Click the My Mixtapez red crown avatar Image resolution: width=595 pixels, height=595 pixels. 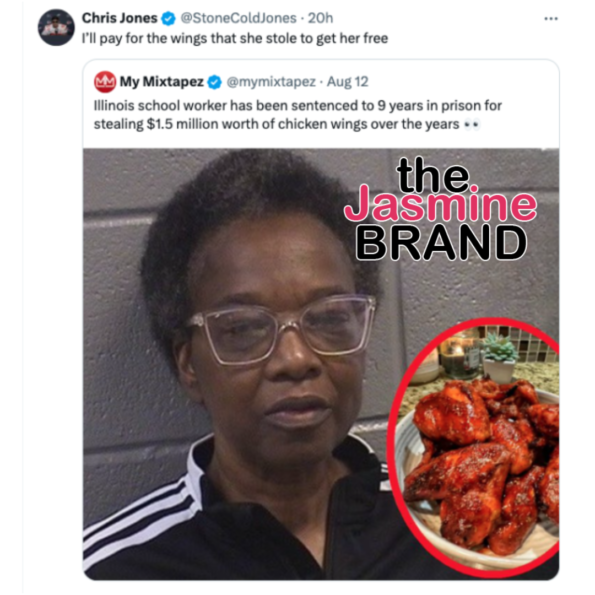[x=105, y=82]
